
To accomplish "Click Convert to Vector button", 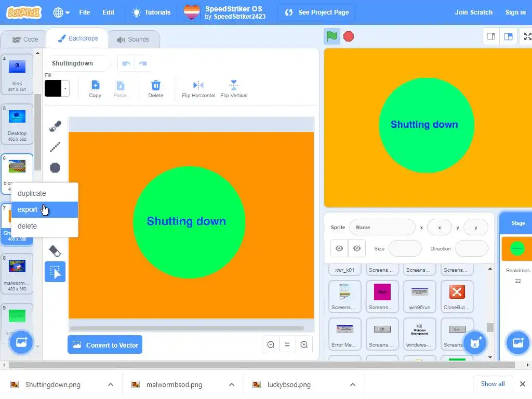I will [105, 345].
